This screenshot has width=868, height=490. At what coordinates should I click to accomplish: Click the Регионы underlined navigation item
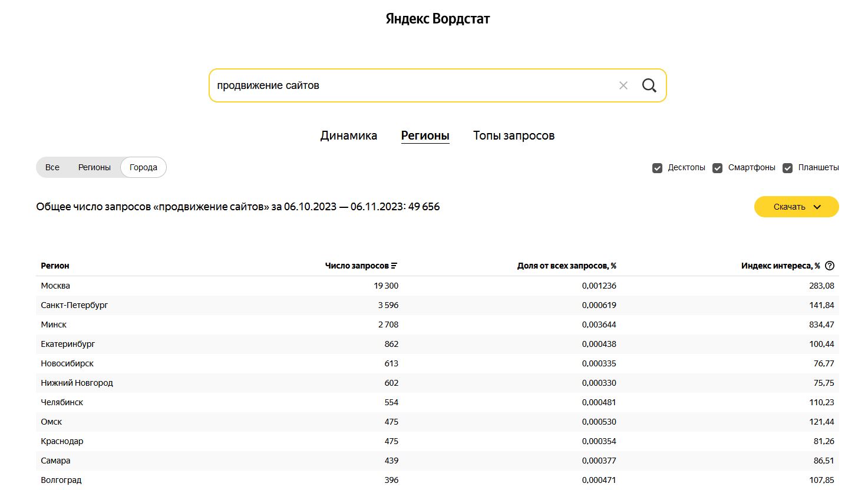tap(425, 135)
